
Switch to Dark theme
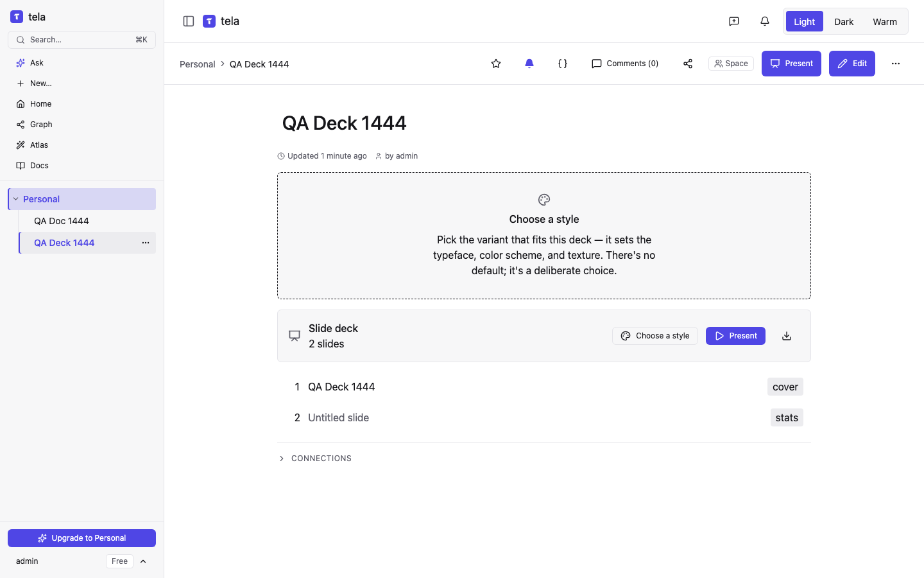(844, 21)
